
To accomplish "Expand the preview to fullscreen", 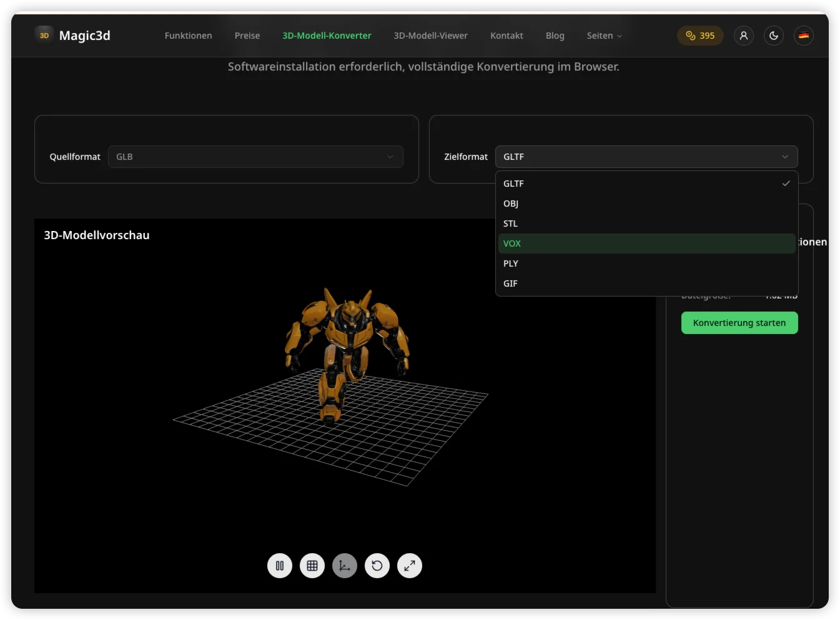I will click(410, 566).
